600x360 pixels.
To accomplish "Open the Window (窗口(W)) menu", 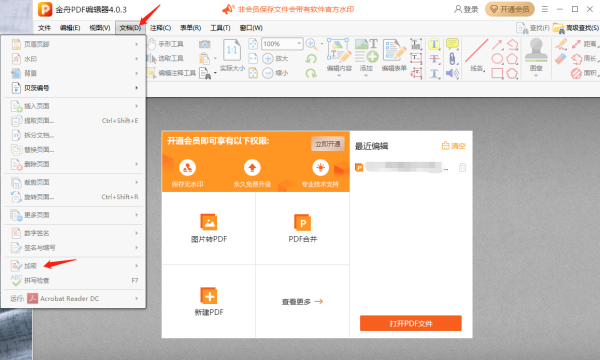I will (251, 28).
